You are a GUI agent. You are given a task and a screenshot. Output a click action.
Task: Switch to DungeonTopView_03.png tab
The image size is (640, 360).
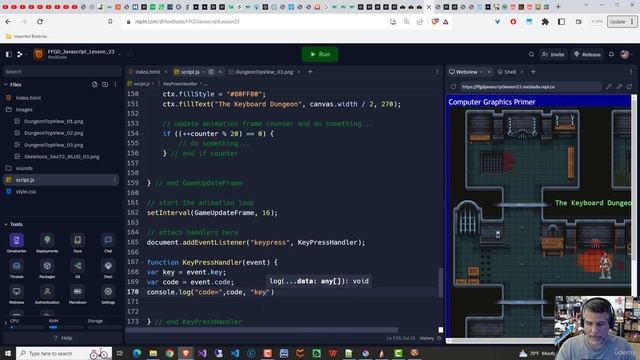(264, 72)
